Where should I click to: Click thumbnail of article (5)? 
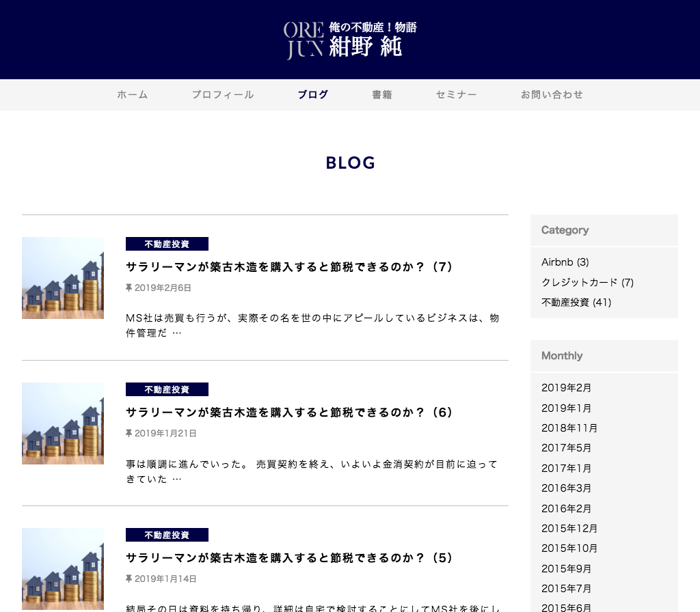click(63, 569)
